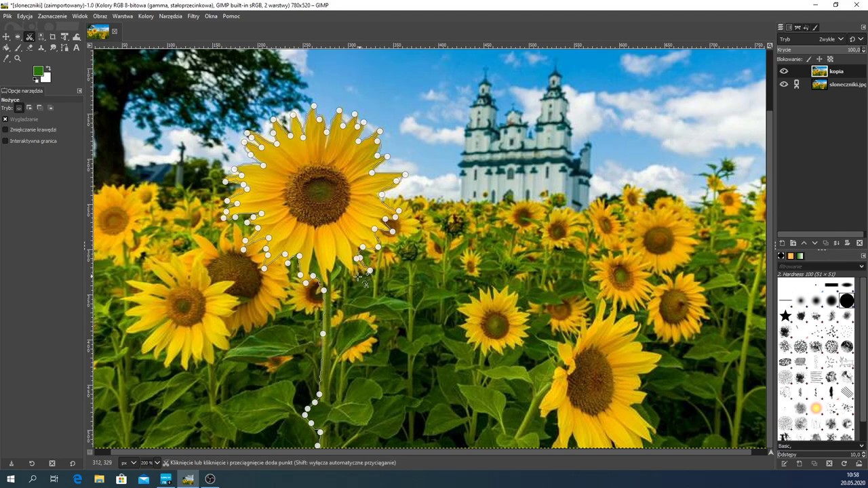Select the Warp Transform tool

click(77, 37)
